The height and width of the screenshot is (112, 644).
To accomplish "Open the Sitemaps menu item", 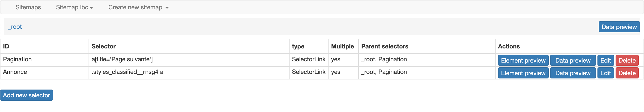I will pyautogui.click(x=28, y=7).
